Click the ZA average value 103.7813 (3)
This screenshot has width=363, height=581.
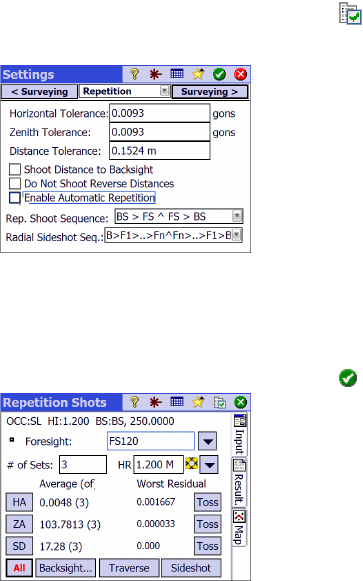click(x=70, y=524)
